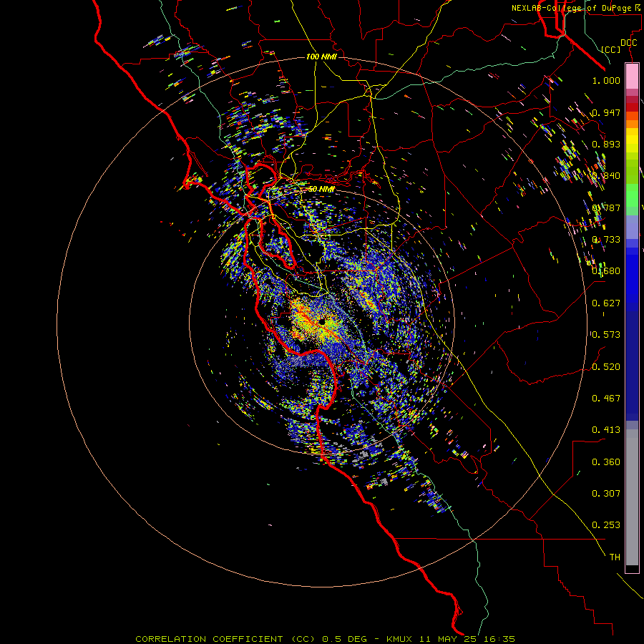Click the pink segment of the color bar
The width and height of the screenshot is (644, 644).
pos(632,76)
